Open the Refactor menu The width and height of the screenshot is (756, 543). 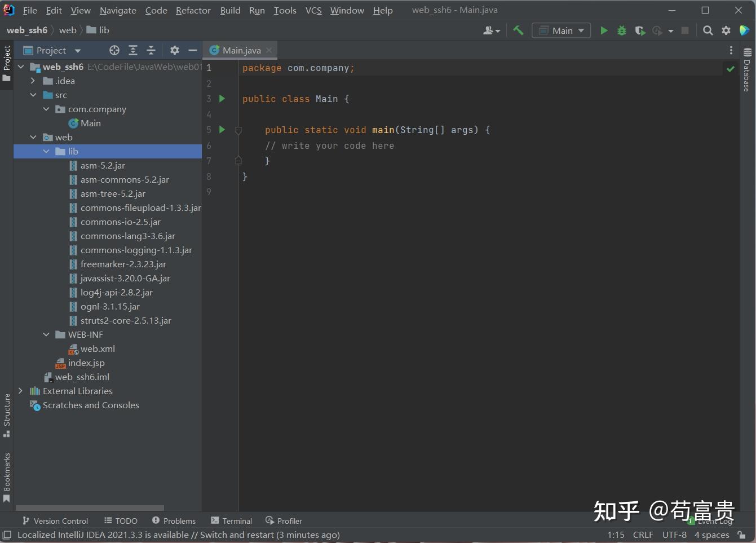coord(193,10)
